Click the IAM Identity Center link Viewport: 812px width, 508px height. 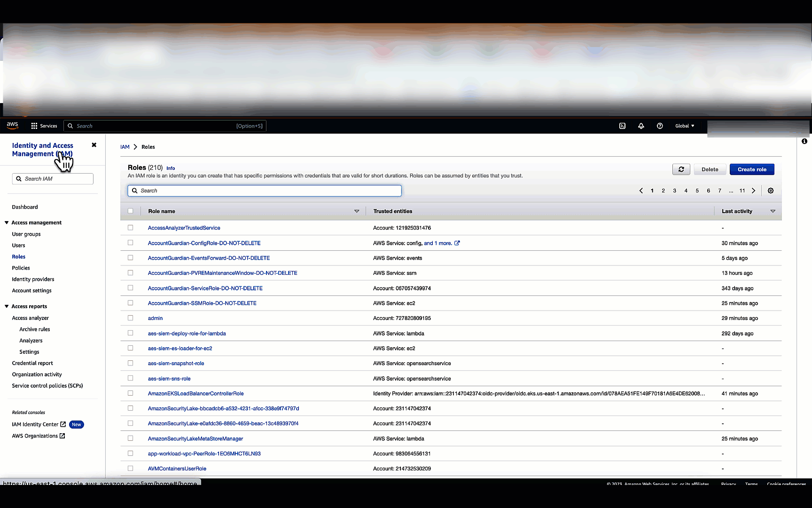click(35, 424)
